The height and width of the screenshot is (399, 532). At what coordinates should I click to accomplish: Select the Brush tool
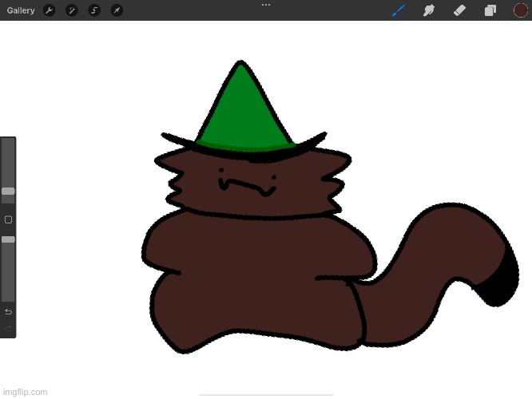click(x=399, y=10)
